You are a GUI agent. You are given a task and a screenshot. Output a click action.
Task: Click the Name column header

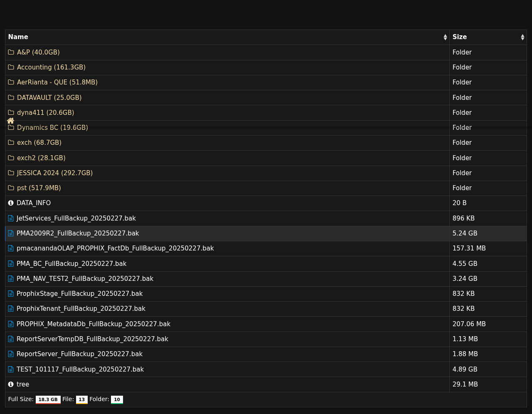tap(18, 37)
